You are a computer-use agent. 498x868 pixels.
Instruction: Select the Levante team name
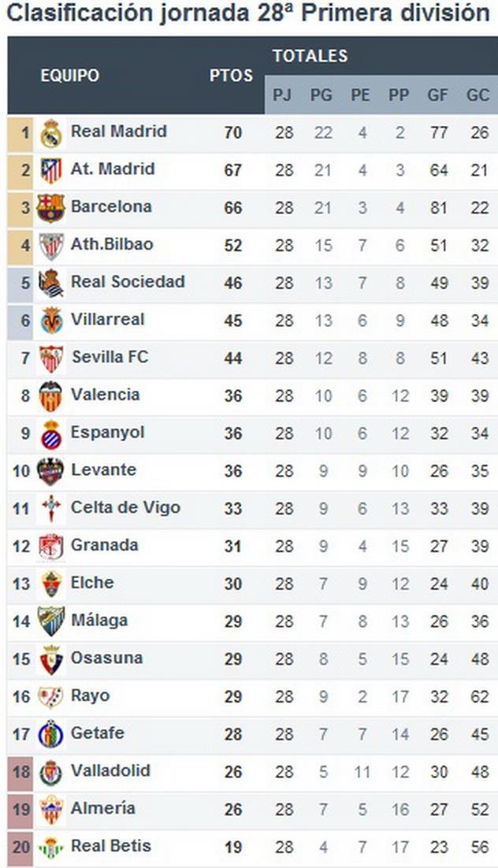[103, 469]
